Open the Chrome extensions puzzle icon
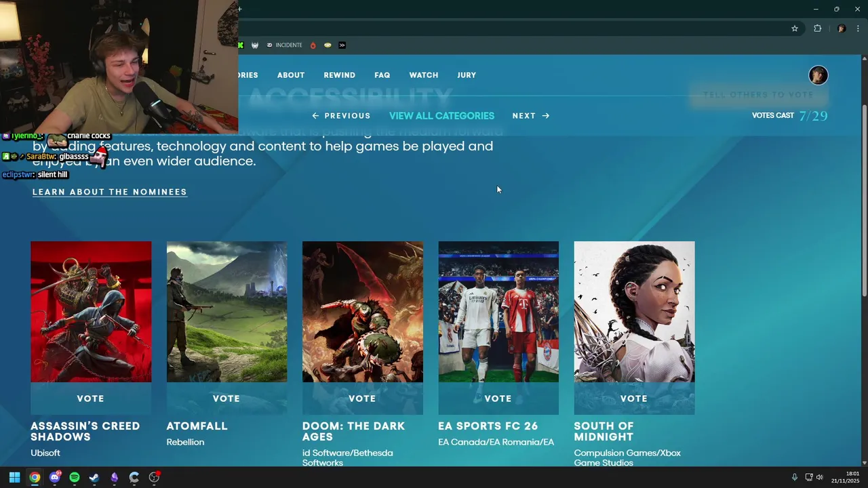The height and width of the screenshot is (488, 868). pyautogui.click(x=817, y=28)
